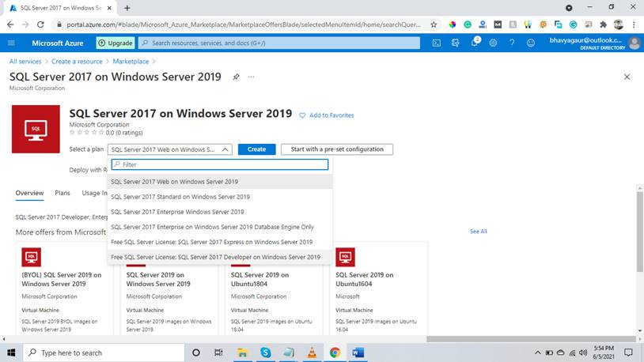Click the Create a resource breadcrumb

coord(77,62)
